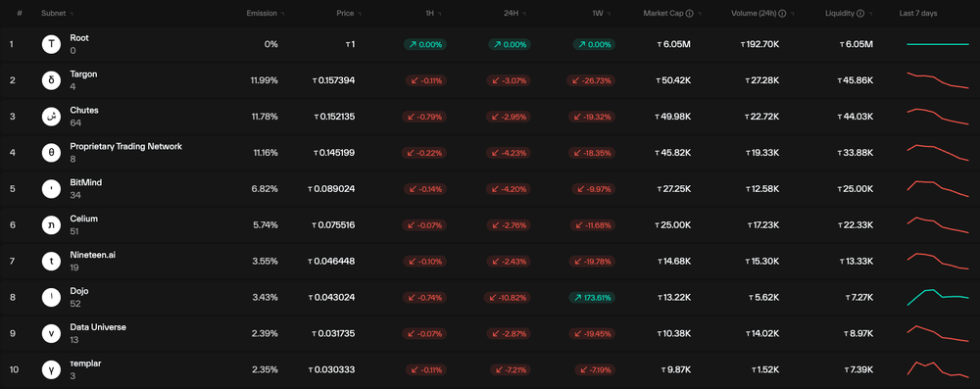Click Dojo's 173.61% weekly change badge
Screen dimensions: 980x389
click(x=592, y=298)
